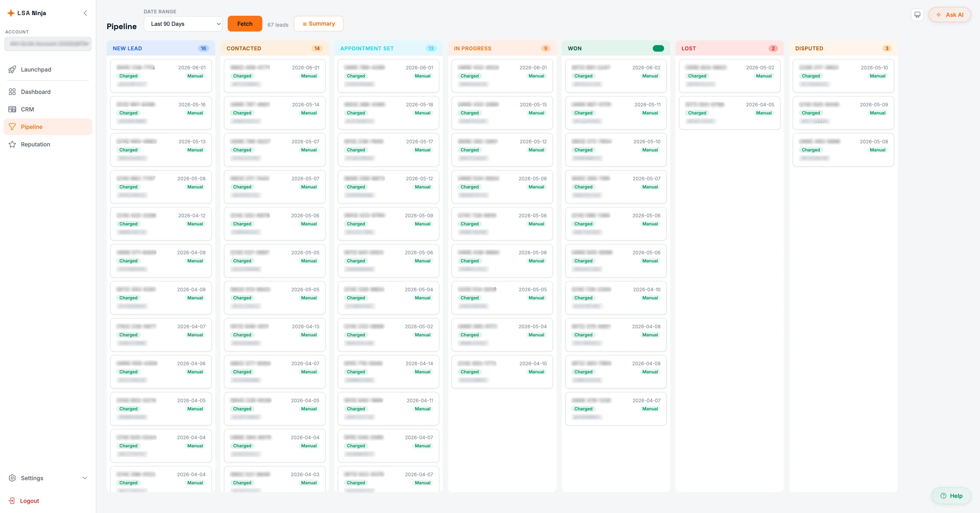
Task: Click the Settings gear icon
Action: 12,478
